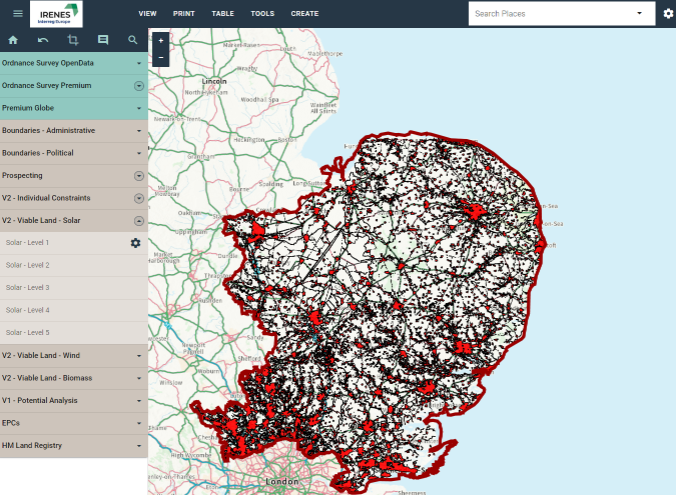Expand Ordnance Survey OpenData group
Image resolution: width=676 pixels, height=495 pixels.
pos(139,63)
